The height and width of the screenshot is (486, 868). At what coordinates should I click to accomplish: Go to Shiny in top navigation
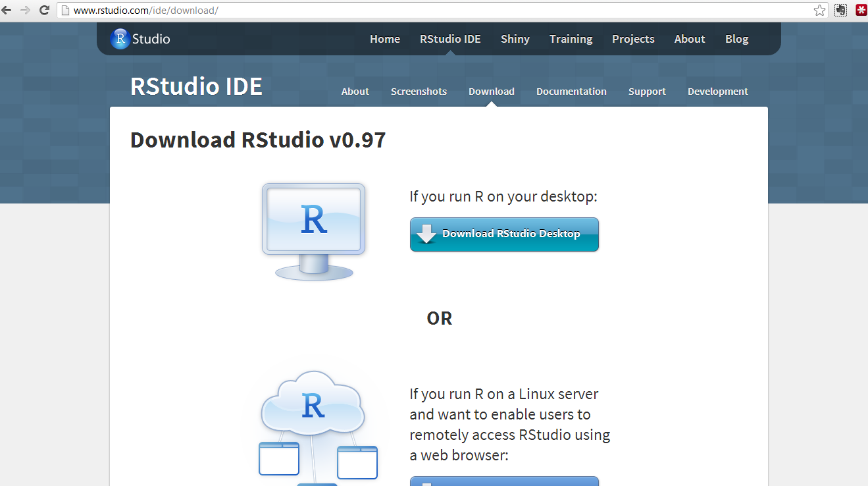[x=515, y=39]
